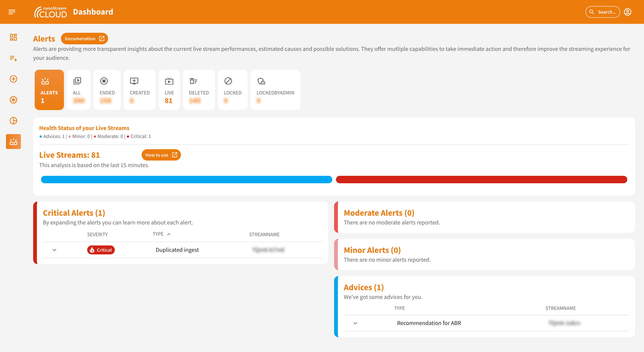
Task: Click the blue advices health bar
Action: (187, 179)
